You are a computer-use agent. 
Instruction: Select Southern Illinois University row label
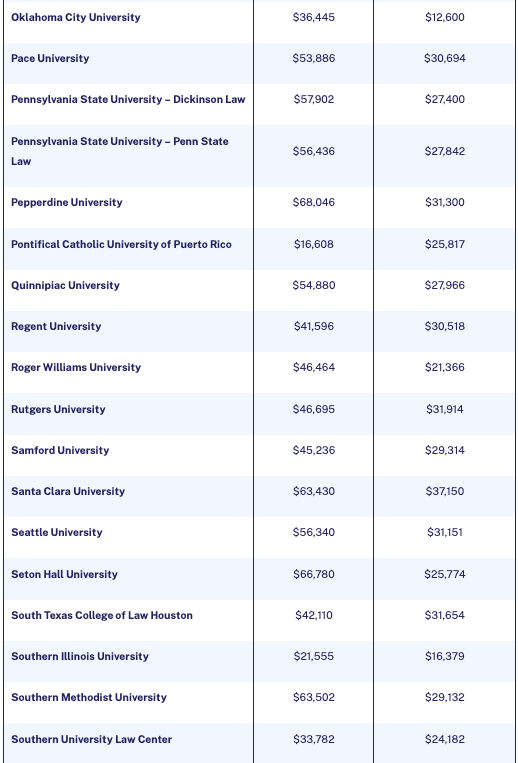[x=80, y=656]
